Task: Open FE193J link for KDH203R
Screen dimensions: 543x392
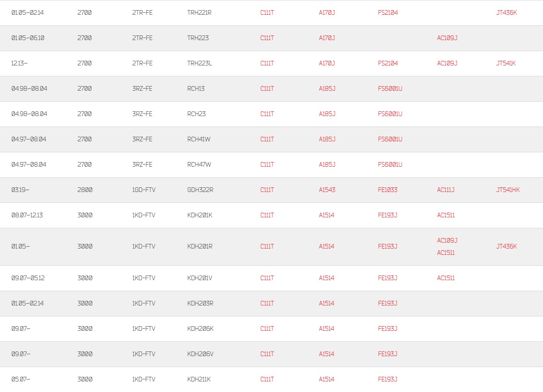Action: (388, 303)
